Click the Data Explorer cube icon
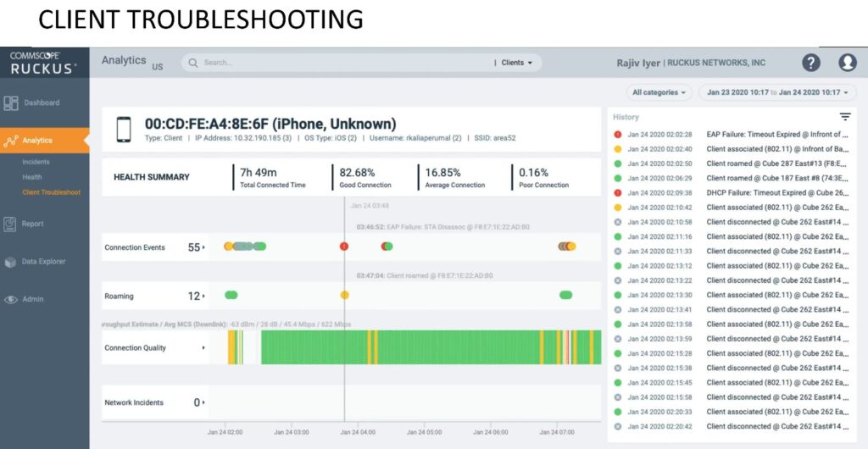This screenshot has height=449, width=868. (x=10, y=262)
